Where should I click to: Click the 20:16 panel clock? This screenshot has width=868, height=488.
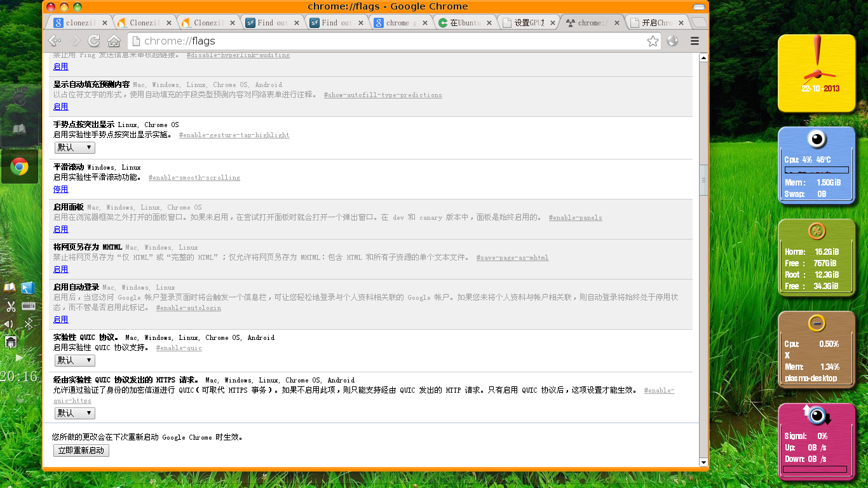18,376
